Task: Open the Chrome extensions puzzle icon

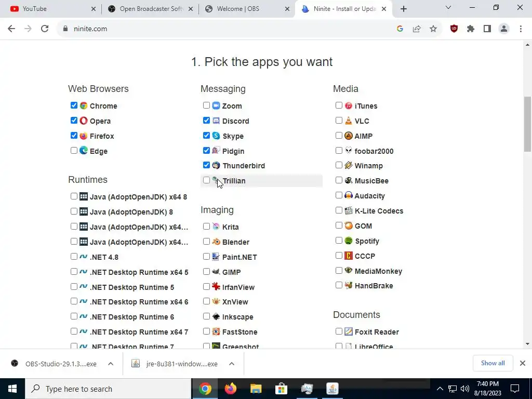Action: click(x=471, y=29)
